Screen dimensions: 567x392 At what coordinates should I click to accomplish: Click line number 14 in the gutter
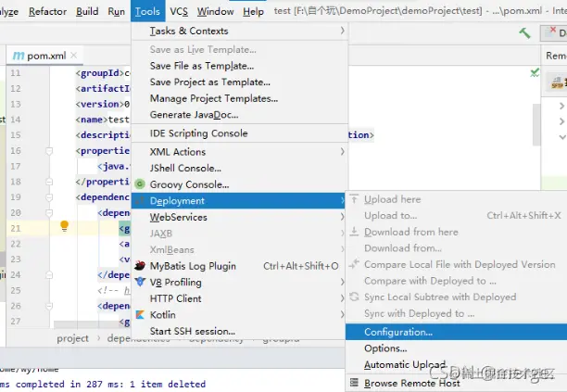coord(15,120)
